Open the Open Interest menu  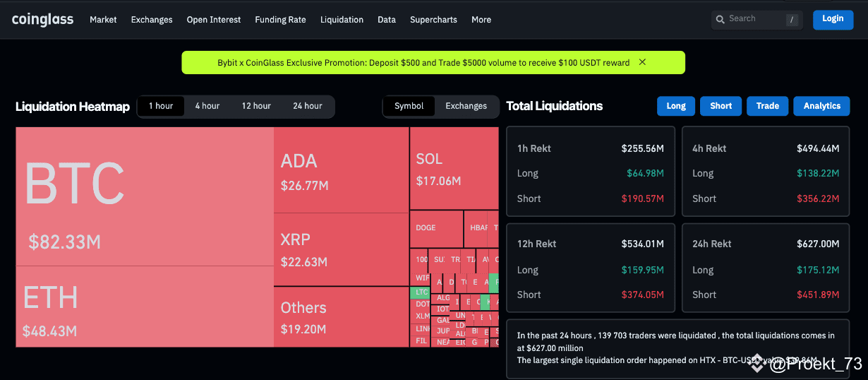pos(214,20)
